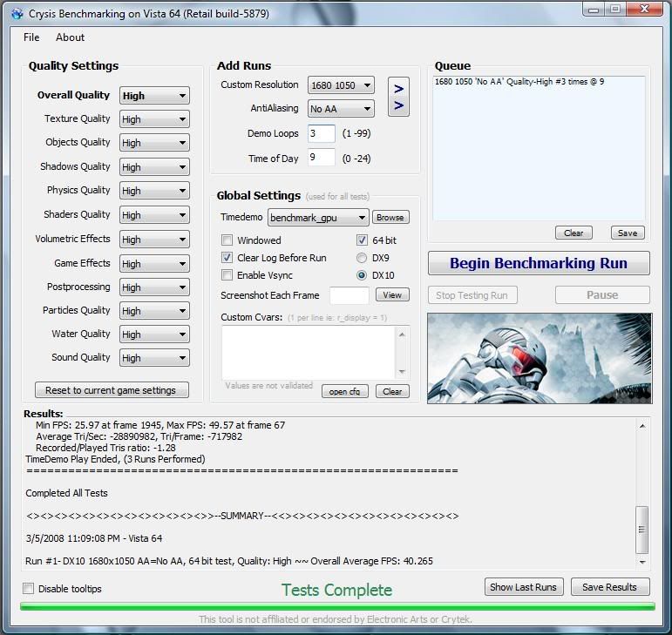Click the Time of Day input field

pos(322,158)
